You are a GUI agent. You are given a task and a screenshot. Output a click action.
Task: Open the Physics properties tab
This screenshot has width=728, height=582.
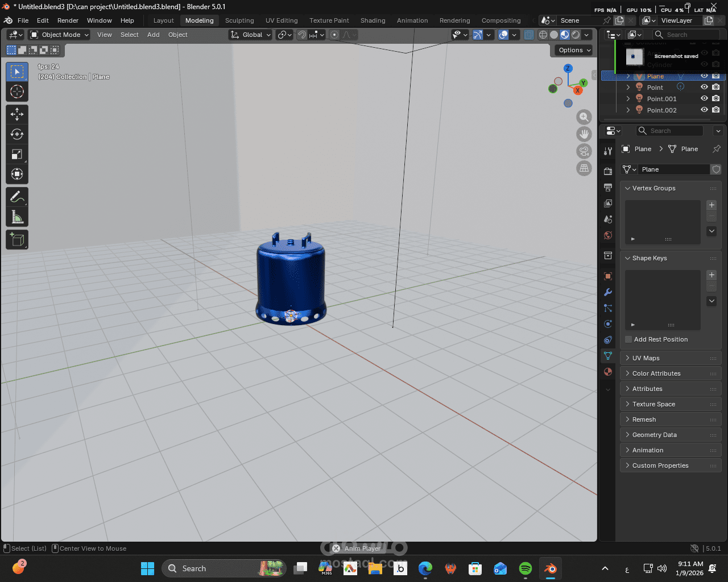point(608,324)
